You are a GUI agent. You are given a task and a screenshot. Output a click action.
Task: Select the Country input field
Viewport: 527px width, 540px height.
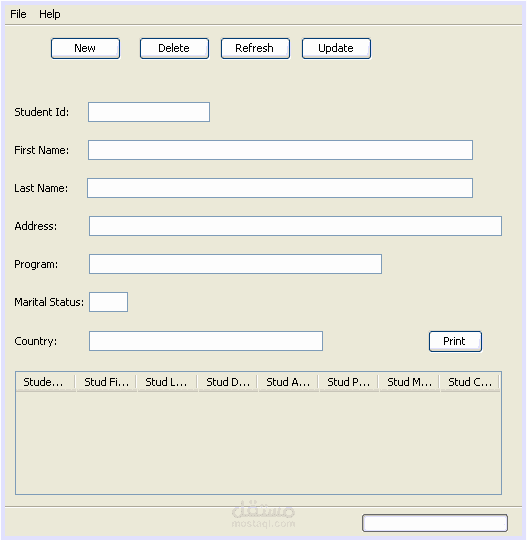click(x=206, y=341)
